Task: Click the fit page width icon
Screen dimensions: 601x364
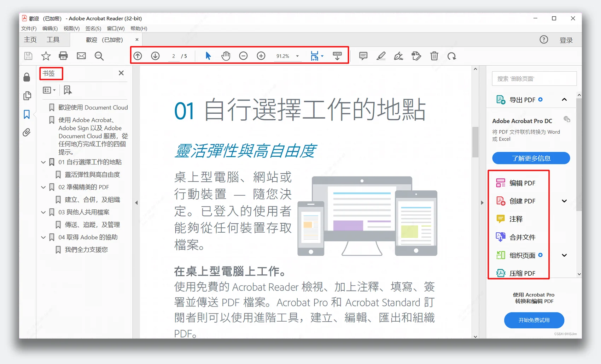Action: 314,56
